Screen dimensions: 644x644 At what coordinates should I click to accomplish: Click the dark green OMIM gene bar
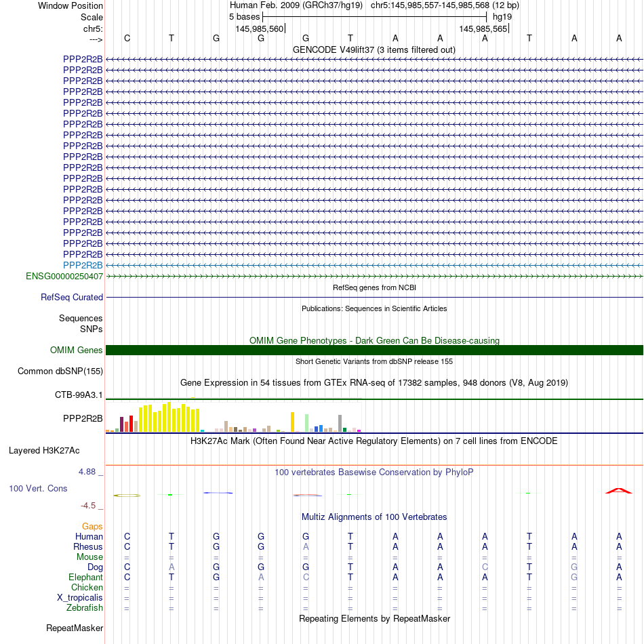click(374, 350)
